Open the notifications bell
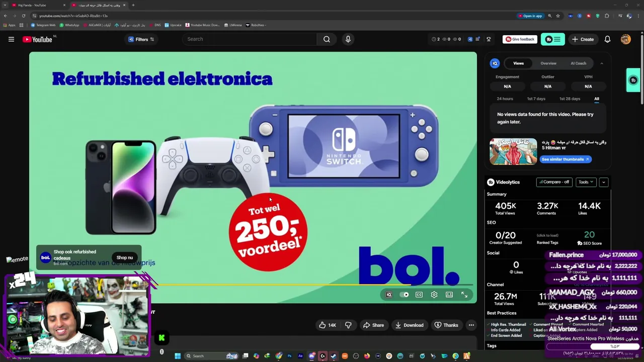This screenshot has height=362, width=644. (x=607, y=39)
